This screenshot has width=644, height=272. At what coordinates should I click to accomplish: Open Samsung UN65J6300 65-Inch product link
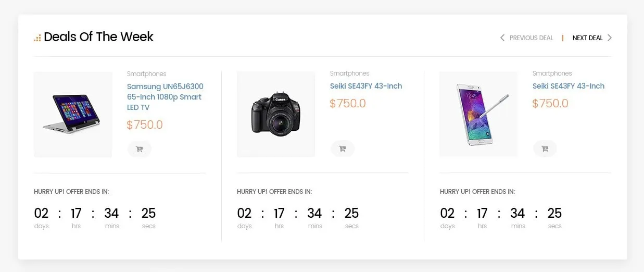[166, 97]
